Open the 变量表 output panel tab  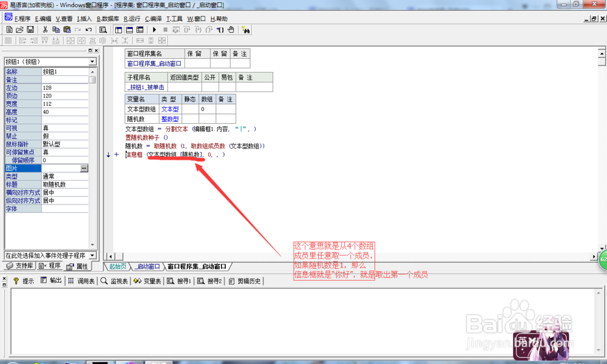click(x=148, y=281)
